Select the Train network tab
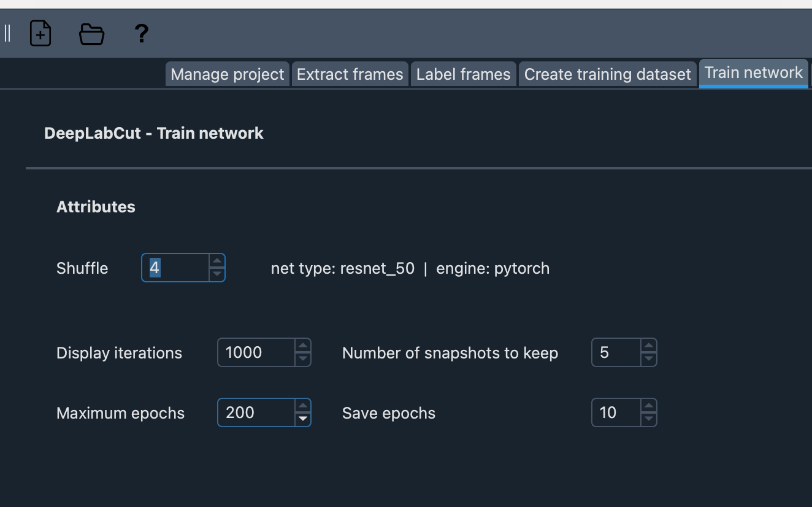Screen dimensions: 812x507 [x=754, y=73]
